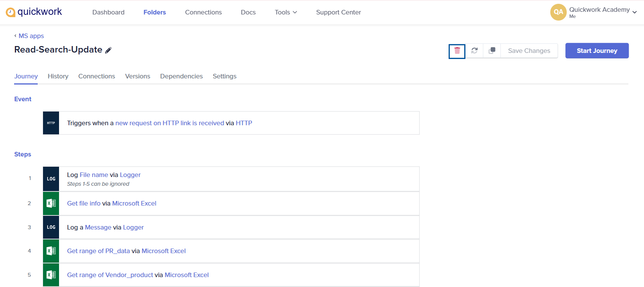
Task: Click the Event section heading
Action: 23,99
